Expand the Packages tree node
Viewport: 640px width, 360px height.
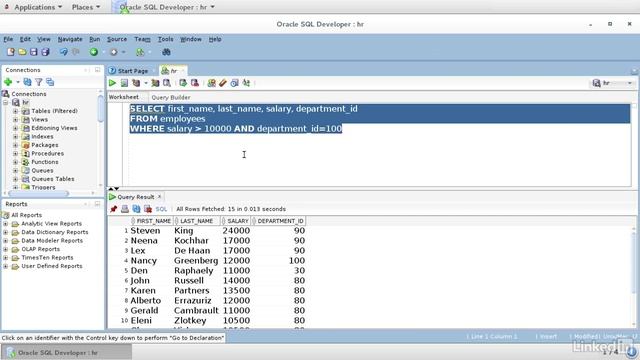[x=16, y=145]
